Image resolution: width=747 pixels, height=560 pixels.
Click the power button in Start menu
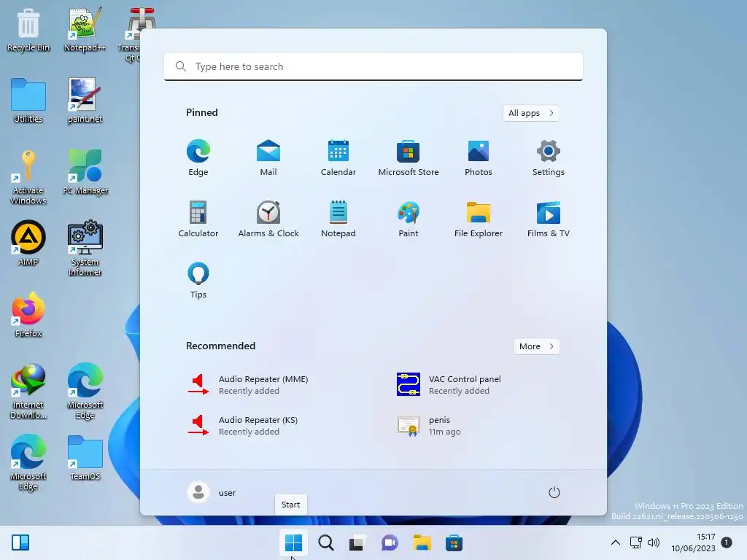click(554, 492)
